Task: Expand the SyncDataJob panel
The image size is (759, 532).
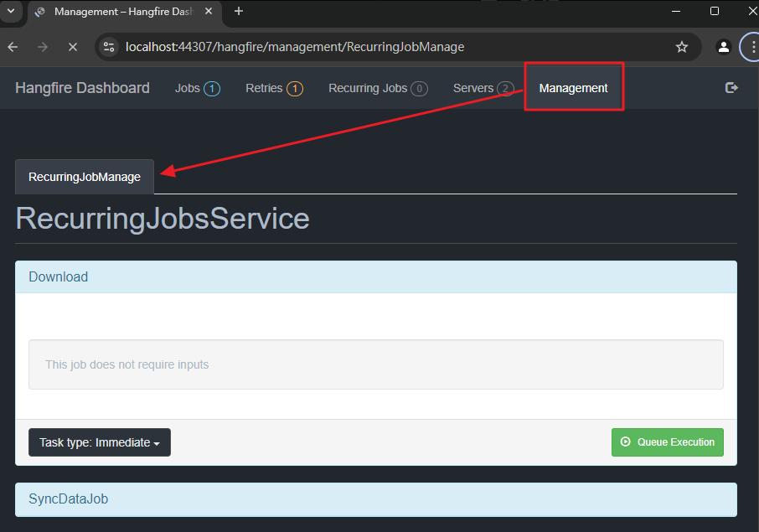Action: coord(376,499)
